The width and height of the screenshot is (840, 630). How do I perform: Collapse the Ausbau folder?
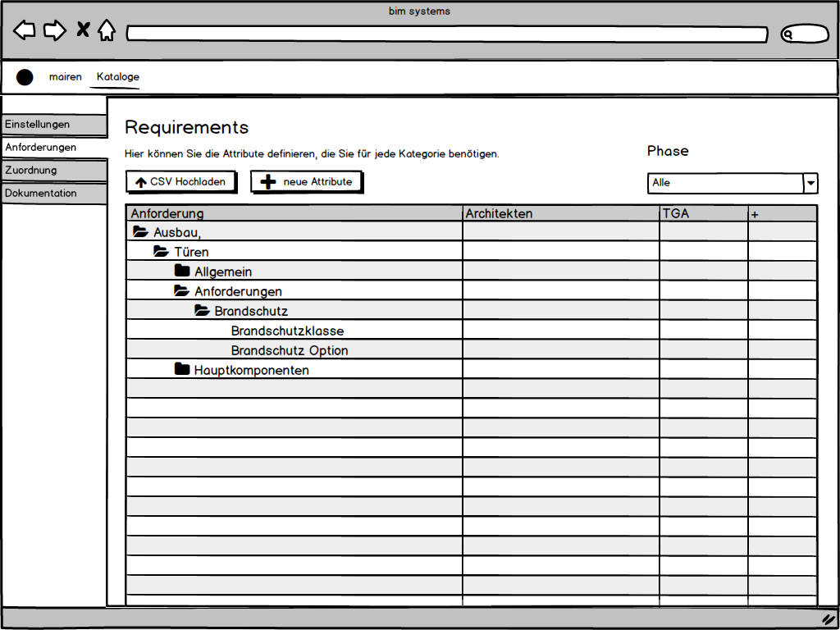(140, 232)
